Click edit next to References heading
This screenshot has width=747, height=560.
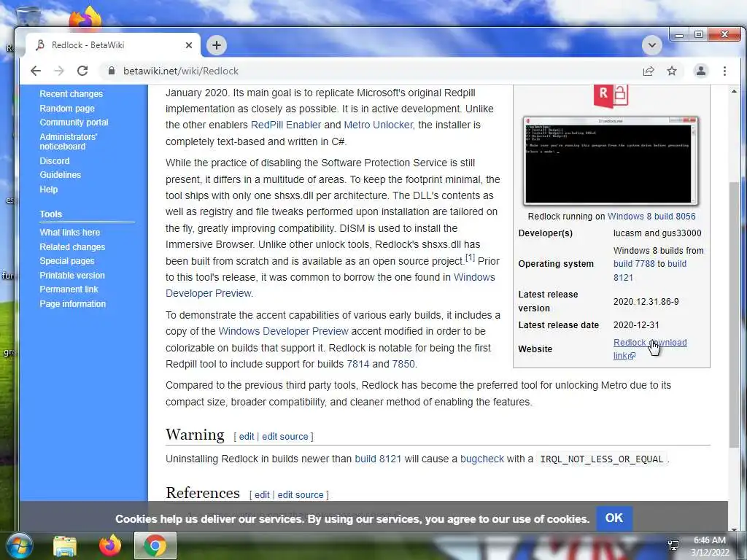pyautogui.click(x=262, y=495)
